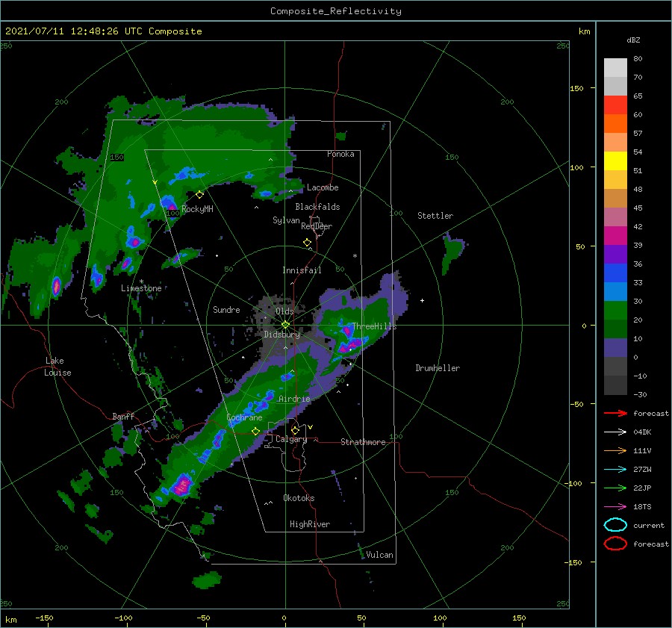Click the Lake Louise label
Screen dimensions: 672x628
(x=57, y=367)
